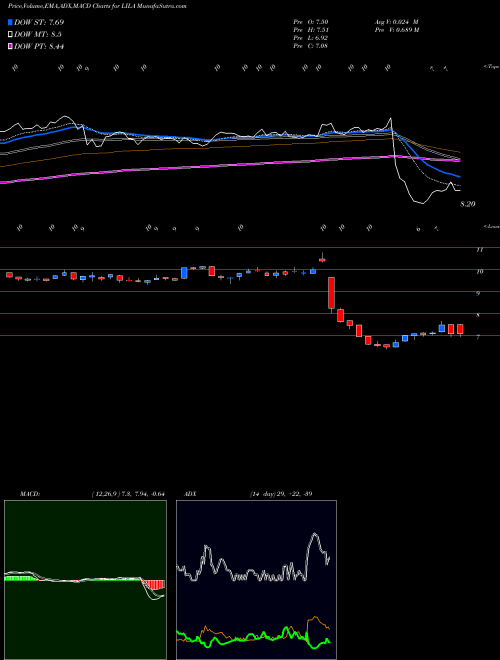Click the 10 price axis label
The image size is (500, 660).
(x=479, y=271)
